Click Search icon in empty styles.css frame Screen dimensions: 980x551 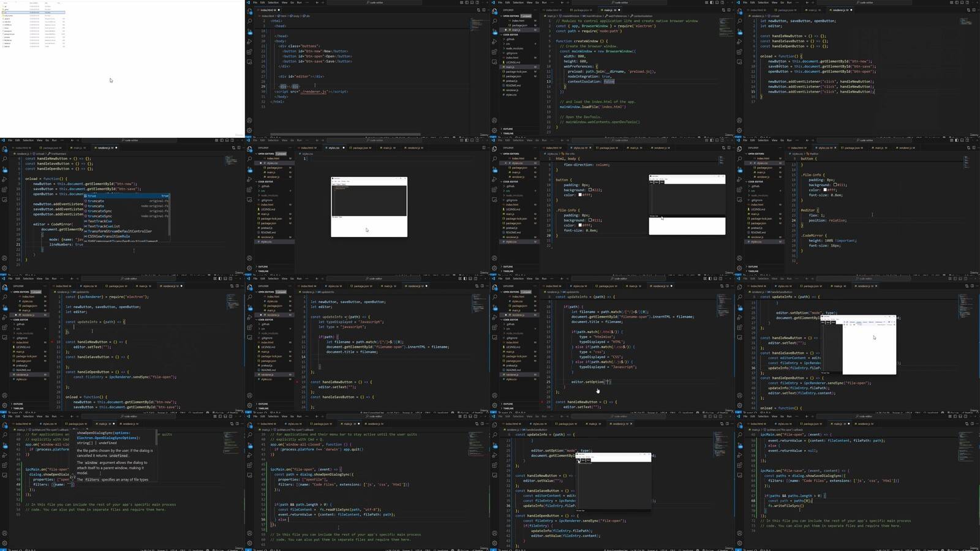[x=249, y=159]
